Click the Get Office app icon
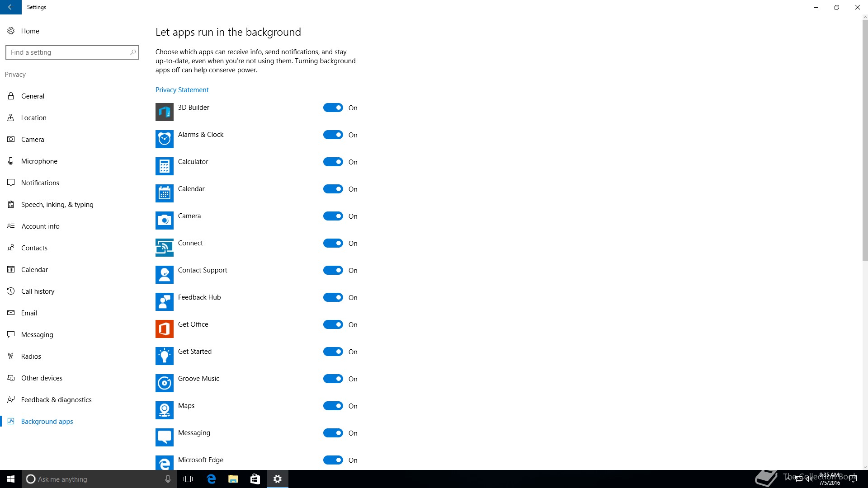 pyautogui.click(x=164, y=329)
